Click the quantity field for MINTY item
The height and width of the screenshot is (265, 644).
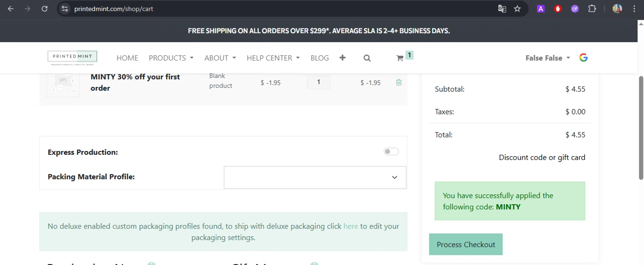319,82
